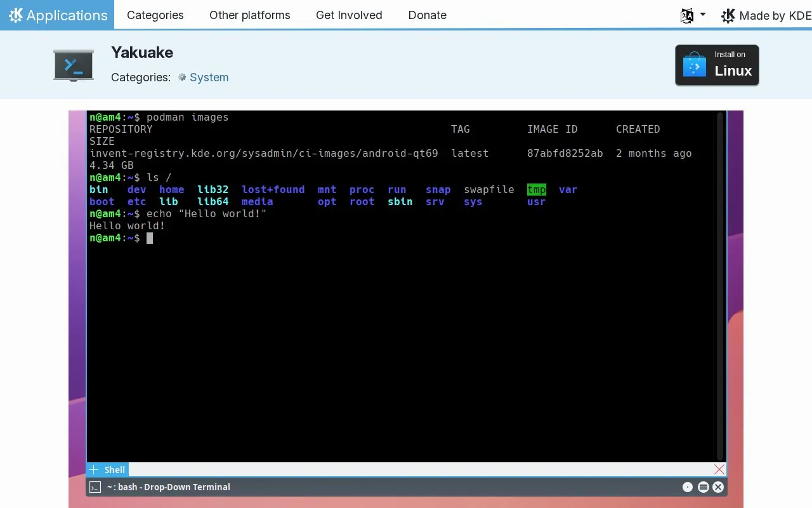Click the '2 months ago' created value

pos(654,154)
